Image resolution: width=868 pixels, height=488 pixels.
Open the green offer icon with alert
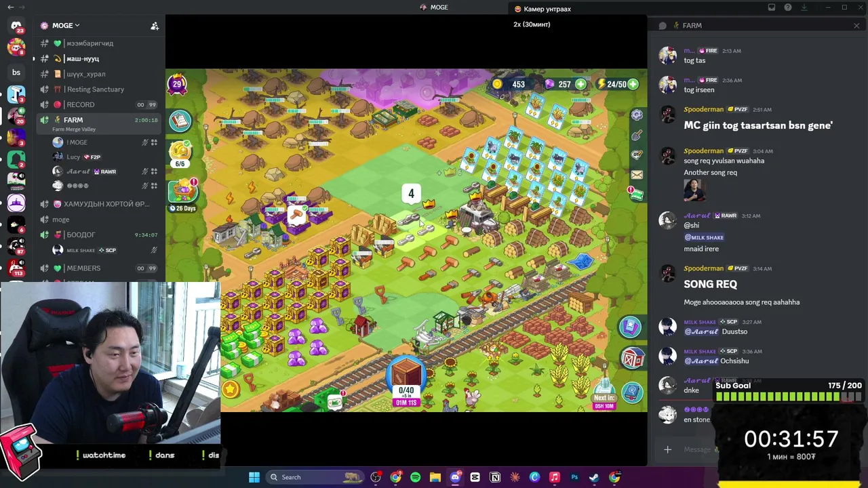tap(635, 195)
